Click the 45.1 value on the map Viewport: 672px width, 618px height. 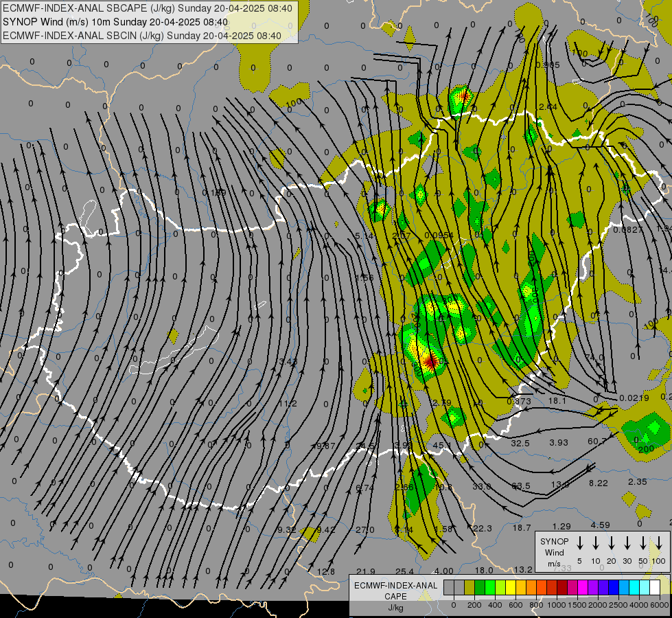442,446
